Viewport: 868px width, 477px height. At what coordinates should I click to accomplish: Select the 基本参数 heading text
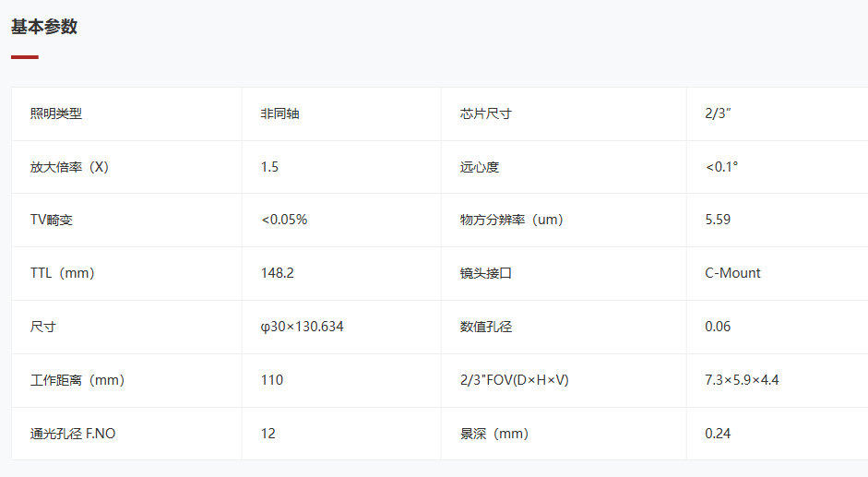[44, 27]
